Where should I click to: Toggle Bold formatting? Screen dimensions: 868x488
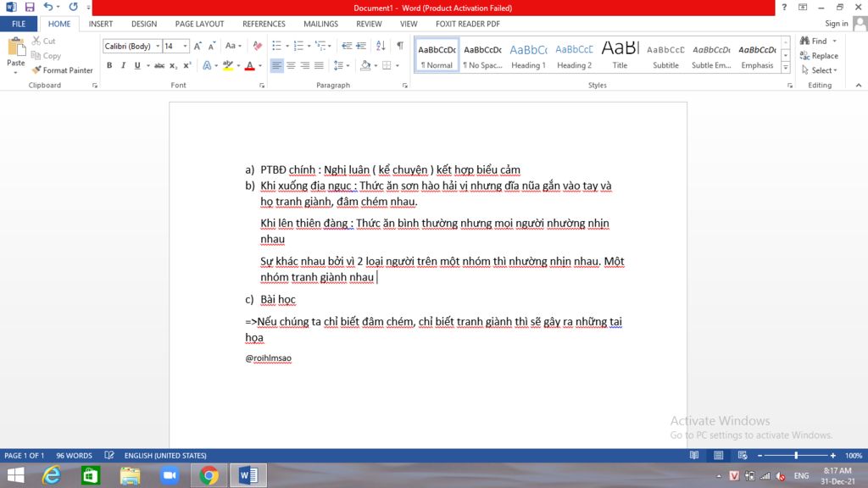click(x=109, y=65)
